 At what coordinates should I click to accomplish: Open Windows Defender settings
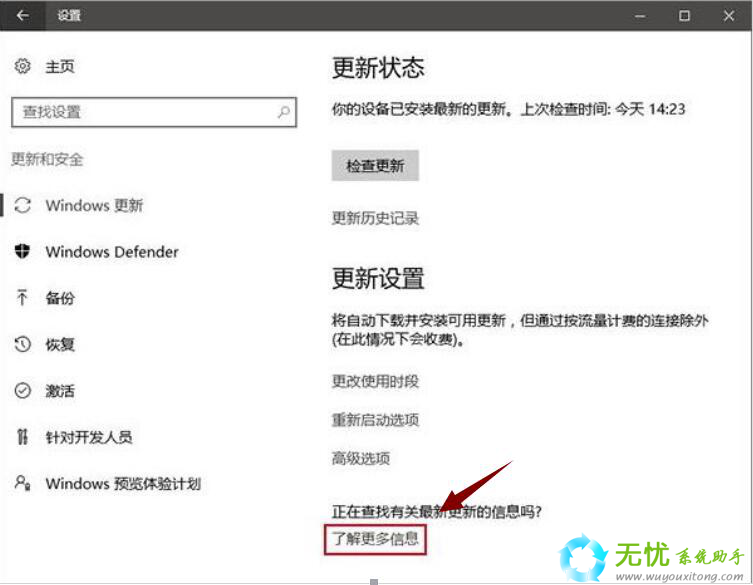click(x=112, y=252)
